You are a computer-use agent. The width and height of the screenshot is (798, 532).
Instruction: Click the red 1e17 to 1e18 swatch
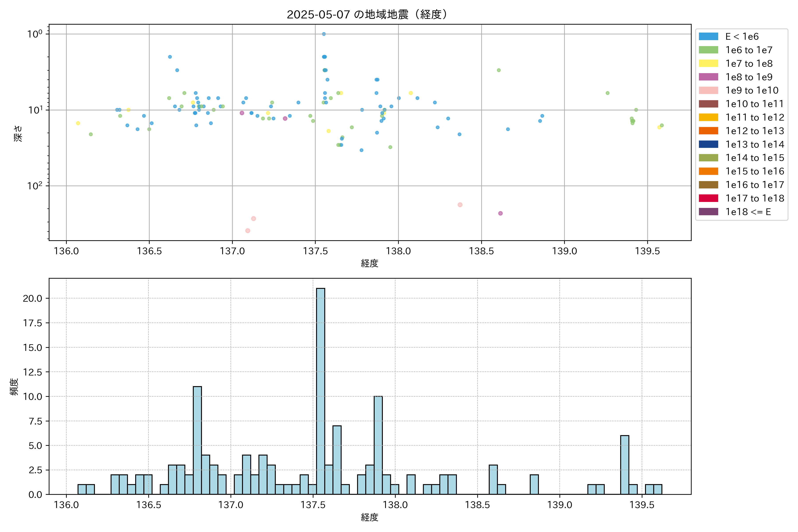[708, 198]
